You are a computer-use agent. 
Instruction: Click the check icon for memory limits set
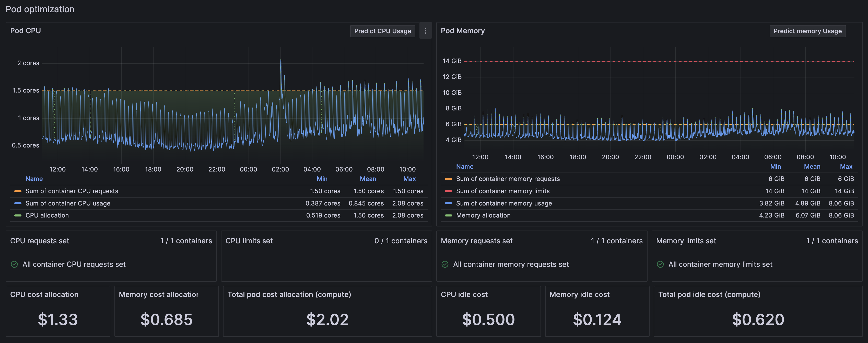coord(660,265)
